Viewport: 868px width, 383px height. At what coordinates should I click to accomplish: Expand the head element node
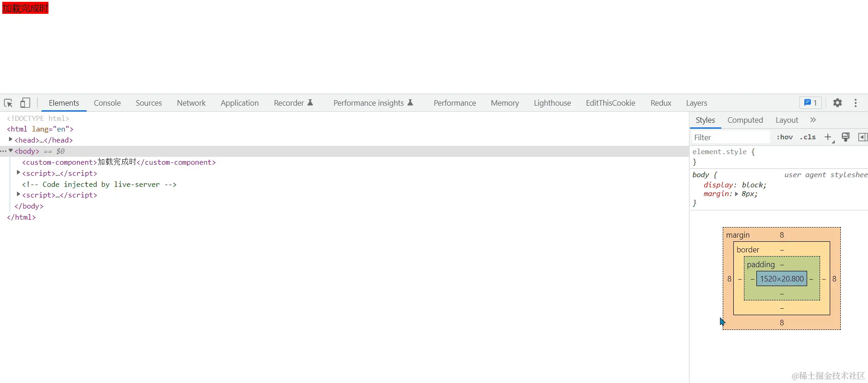click(11, 139)
